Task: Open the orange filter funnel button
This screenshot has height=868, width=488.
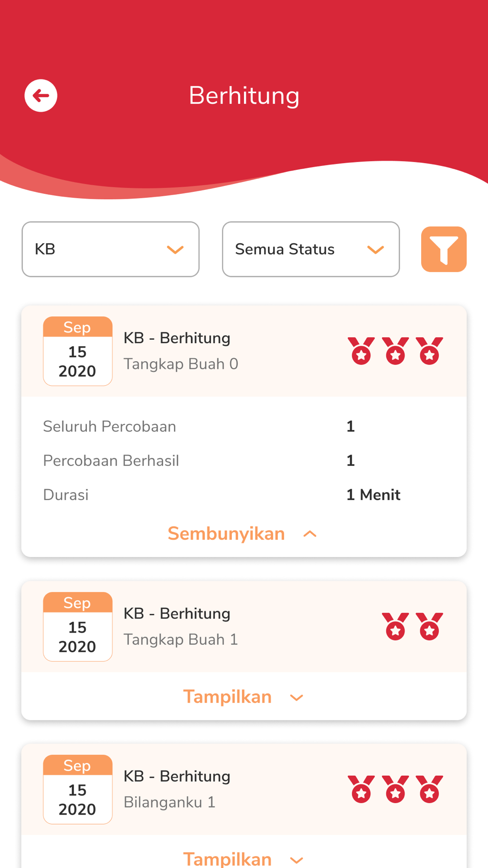Action: (x=444, y=249)
